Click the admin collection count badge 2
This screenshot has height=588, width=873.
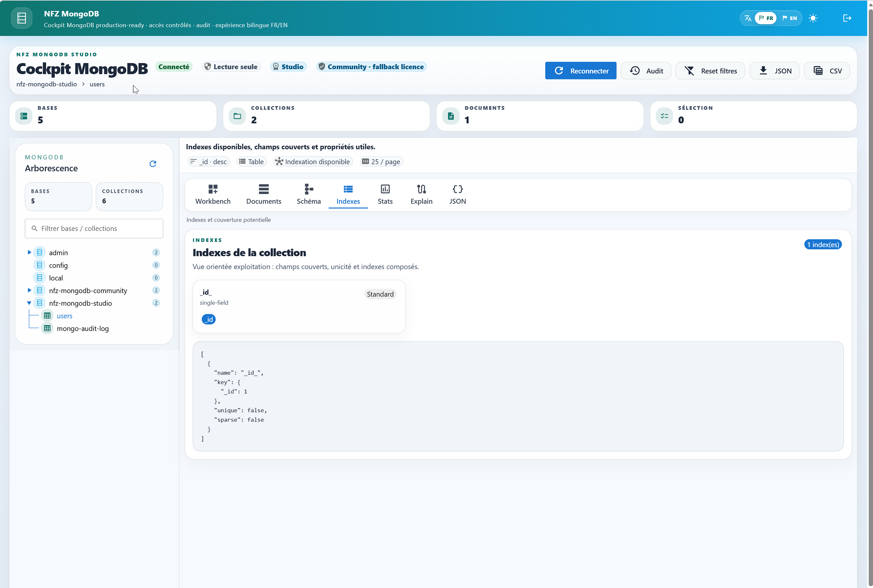click(x=156, y=253)
